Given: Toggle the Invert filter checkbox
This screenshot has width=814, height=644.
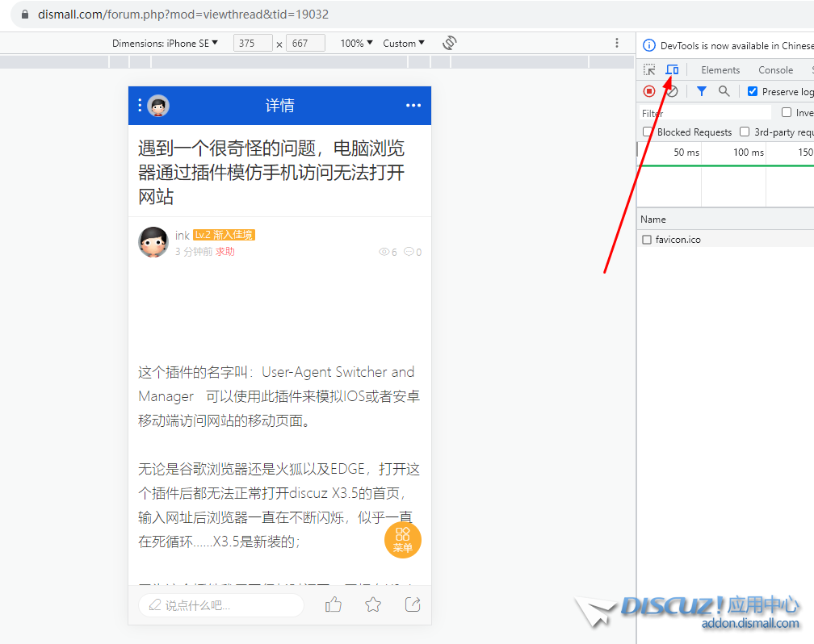Looking at the screenshot, I should point(787,112).
